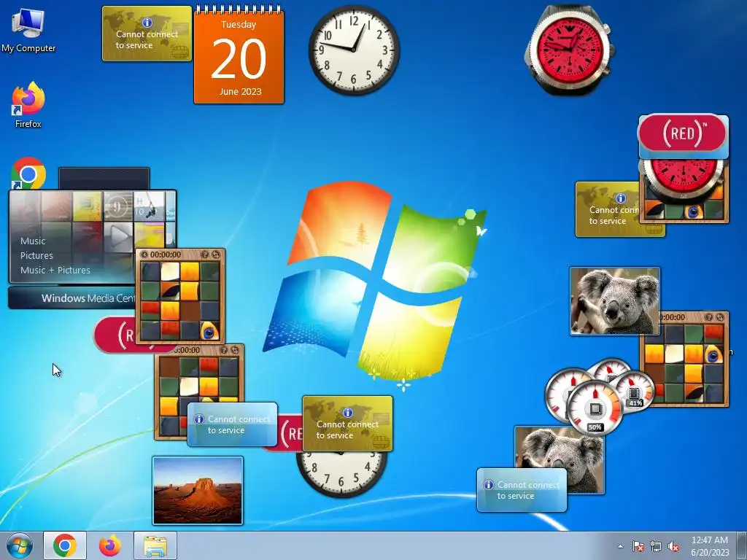Open the taskbar clock showing 12:47 AM
The image size is (747, 560).
coord(710,546)
